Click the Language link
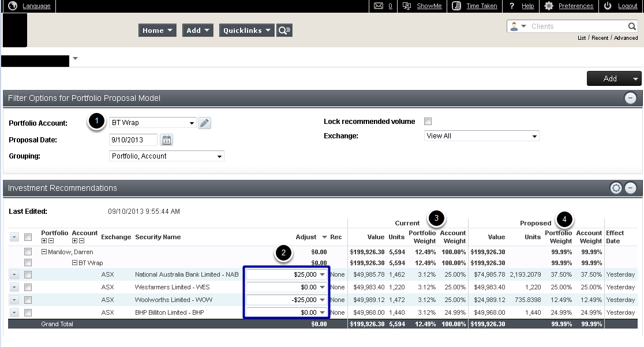This screenshot has height=347, width=644. click(x=36, y=6)
